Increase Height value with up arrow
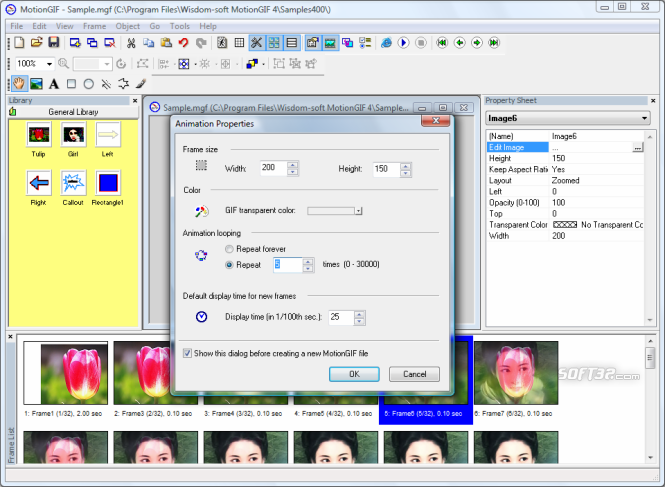This screenshot has width=665, height=487. (x=406, y=166)
